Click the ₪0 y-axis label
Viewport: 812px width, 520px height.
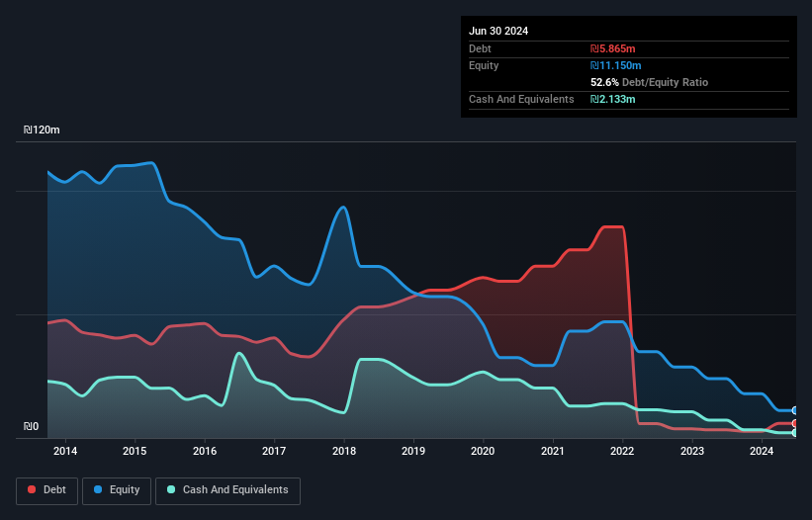click(x=31, y=426)
